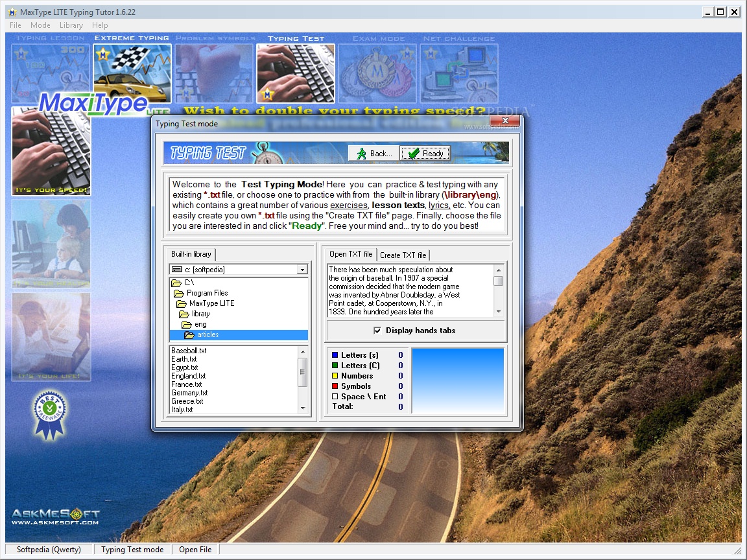The height and width of the screenshot is (560, 747).
Task: Open the Library menu
Action: tap(71, 25)
